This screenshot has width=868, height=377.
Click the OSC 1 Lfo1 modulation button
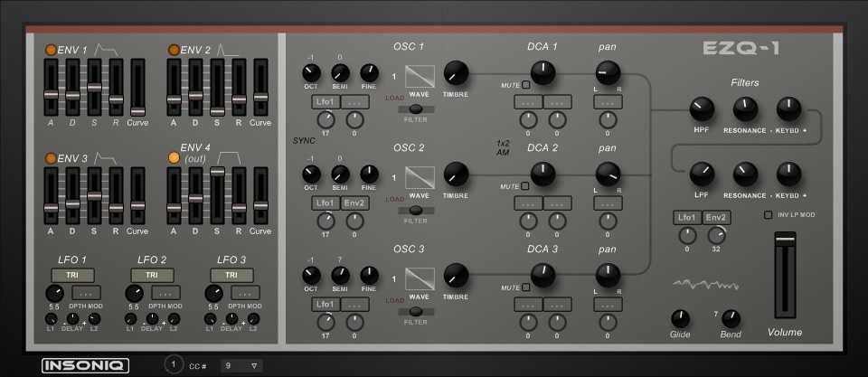point(325,102)
